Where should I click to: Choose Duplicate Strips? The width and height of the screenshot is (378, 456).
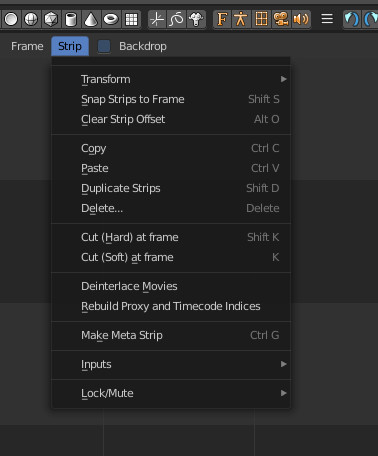point(171,188)
